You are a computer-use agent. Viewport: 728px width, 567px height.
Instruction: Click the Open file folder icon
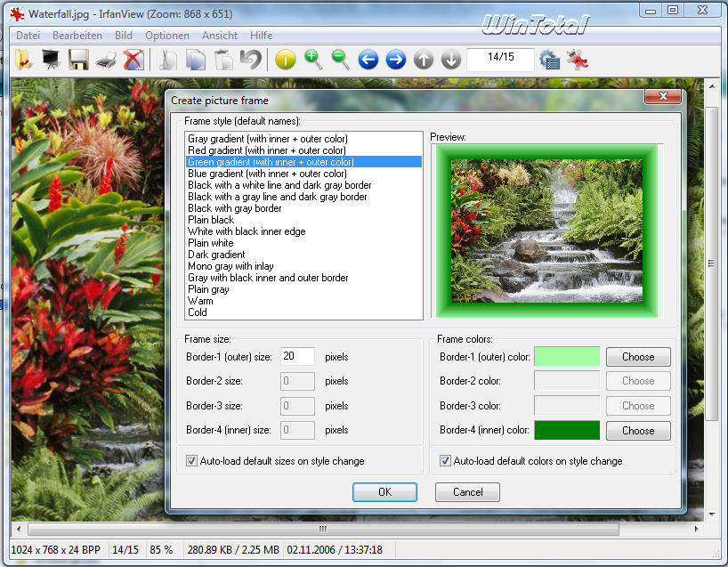[x=23, y=60]
